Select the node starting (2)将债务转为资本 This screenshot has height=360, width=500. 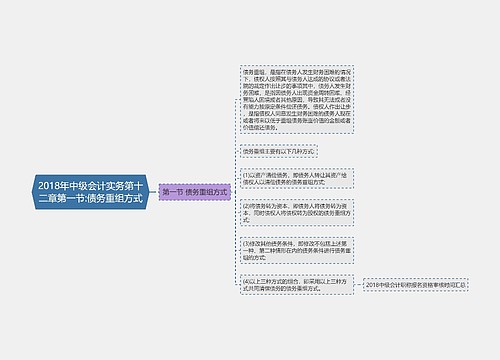coord(297,213)
